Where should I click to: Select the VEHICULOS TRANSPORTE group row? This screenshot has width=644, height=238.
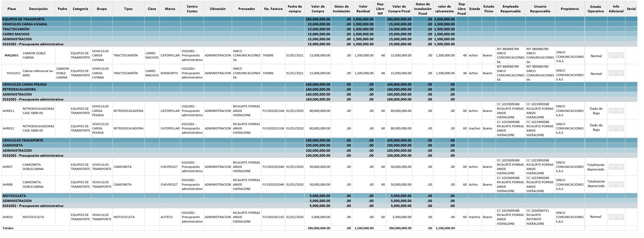click(319, 141)
